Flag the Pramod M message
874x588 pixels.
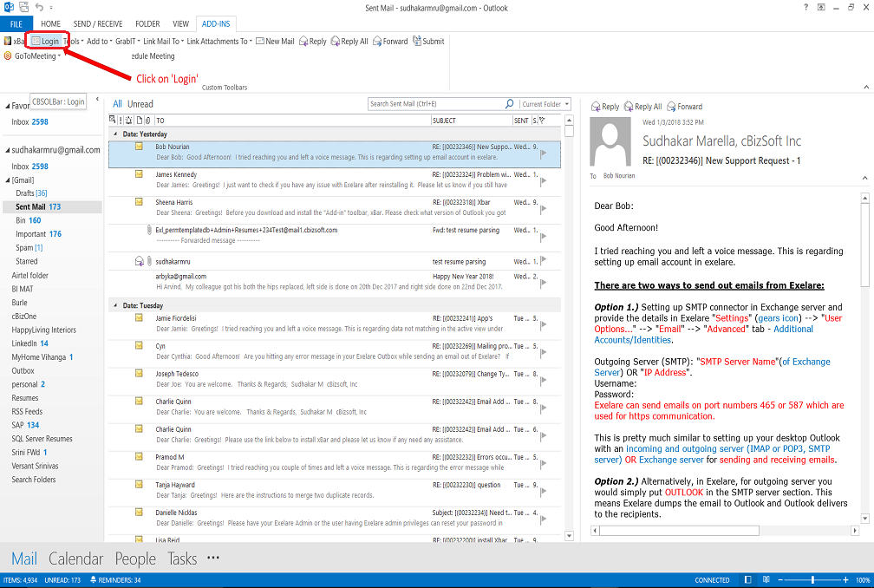coord(544,463)
